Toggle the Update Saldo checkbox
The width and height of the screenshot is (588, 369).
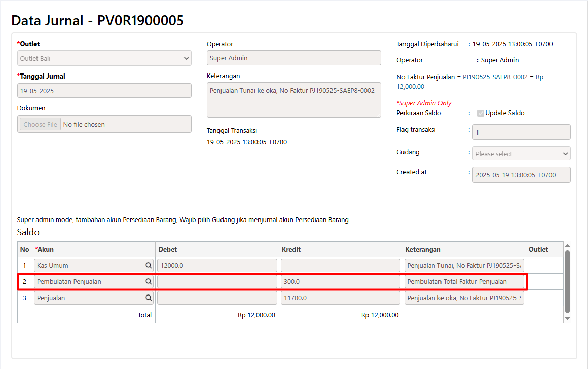point(481,113)
